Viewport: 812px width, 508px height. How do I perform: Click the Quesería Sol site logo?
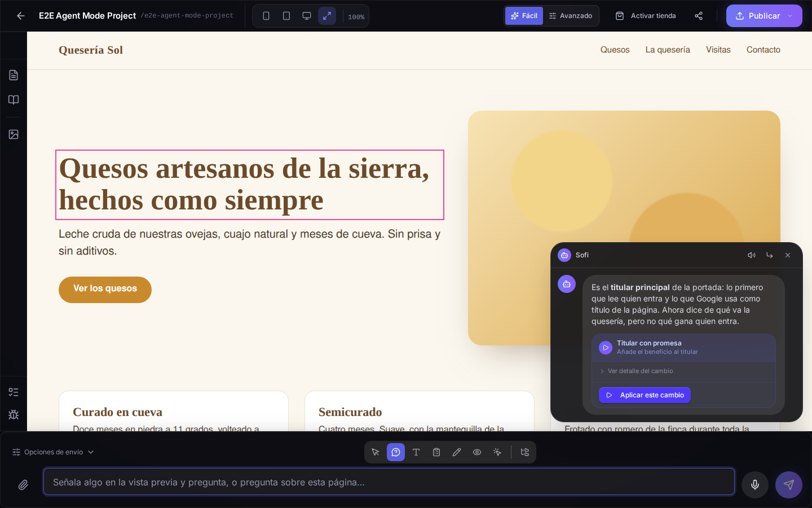click(x=91, y=50)
